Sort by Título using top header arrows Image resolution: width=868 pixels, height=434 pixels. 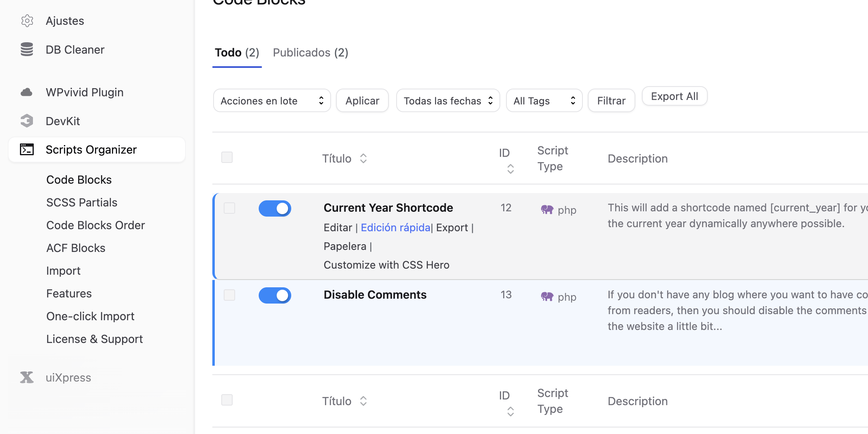click(364, 158)
